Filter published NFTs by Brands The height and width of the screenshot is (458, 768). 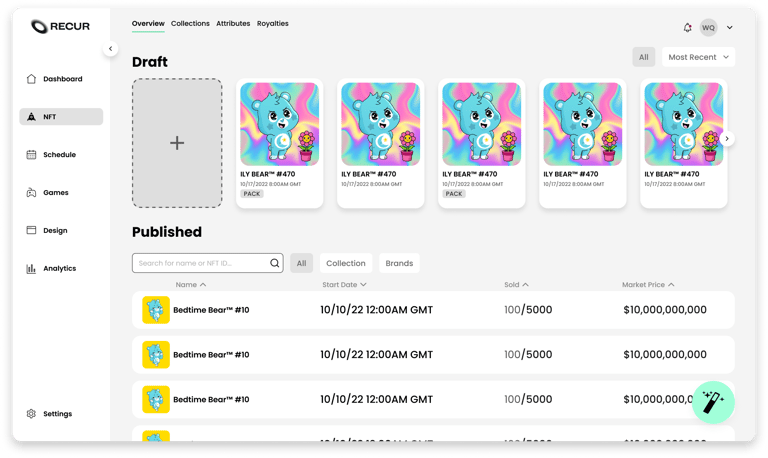[399, 263]
